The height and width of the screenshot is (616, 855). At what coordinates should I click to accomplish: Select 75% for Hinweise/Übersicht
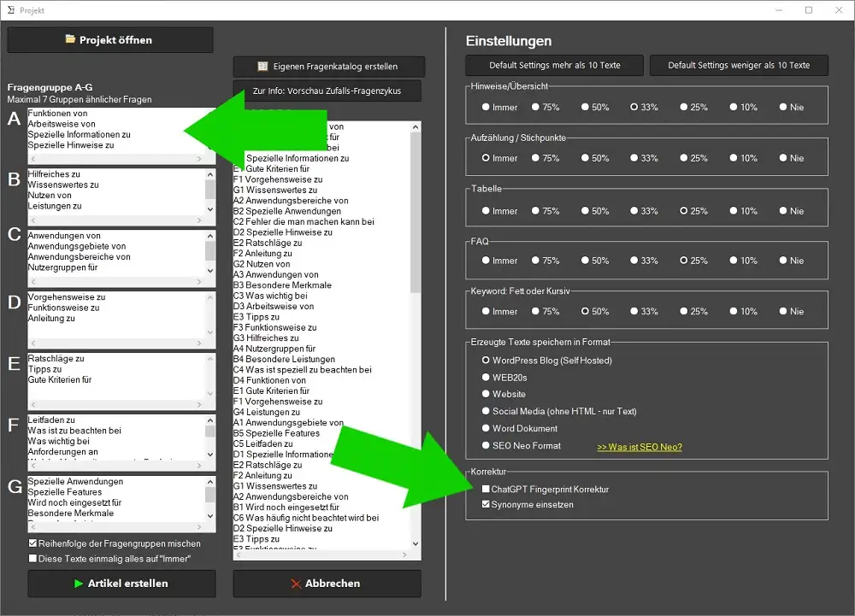(x=535, y=108)
